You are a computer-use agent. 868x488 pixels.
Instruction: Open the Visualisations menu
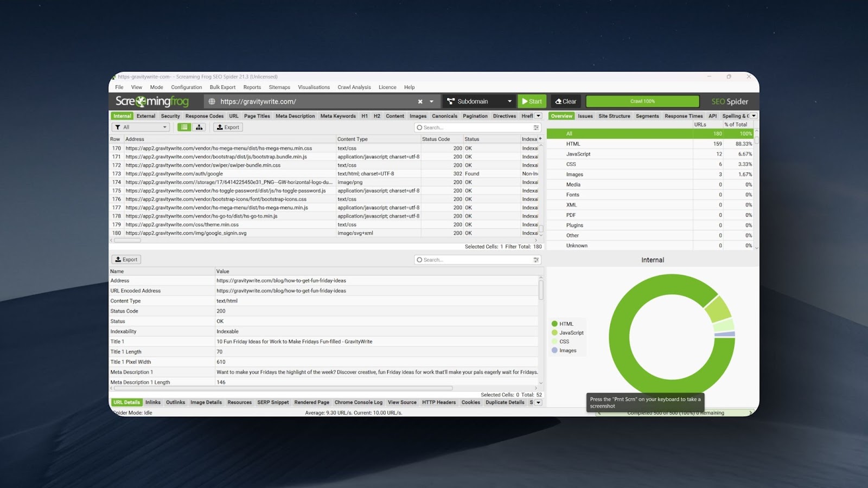[x=314, y=87]
